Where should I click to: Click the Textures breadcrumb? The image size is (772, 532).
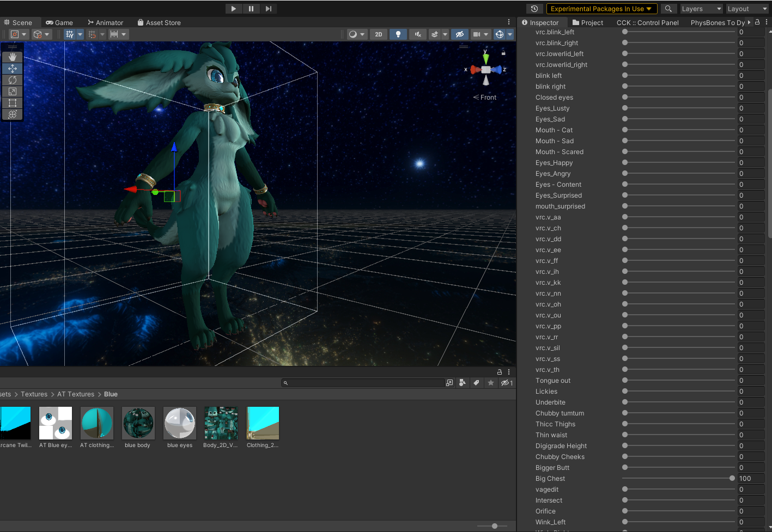pyautogui.click(x=34, y=394)
